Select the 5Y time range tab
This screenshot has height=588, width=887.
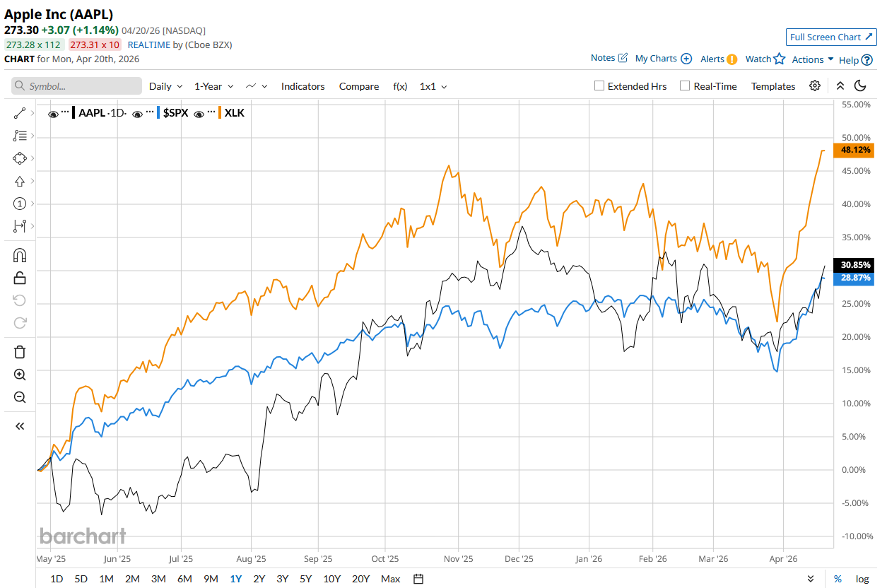pos(305,579)
